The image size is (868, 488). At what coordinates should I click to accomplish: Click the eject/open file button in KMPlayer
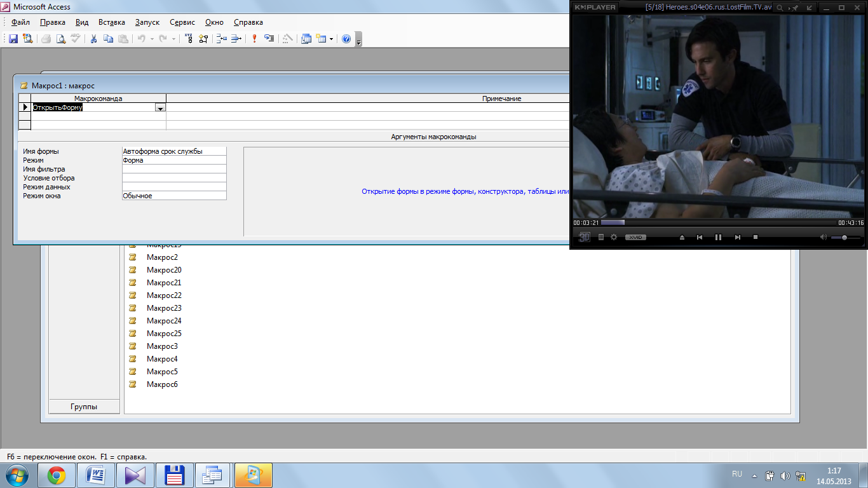(682, 237)
